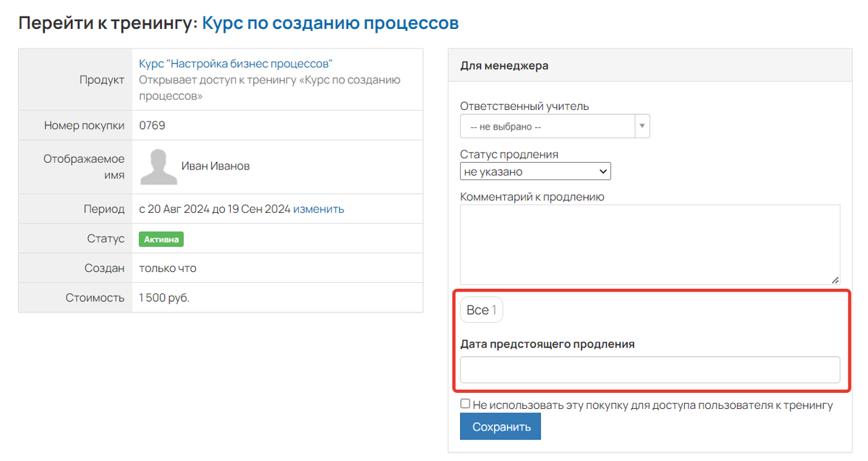Click the arrow on the teacher dropdown

click(642, 125)
